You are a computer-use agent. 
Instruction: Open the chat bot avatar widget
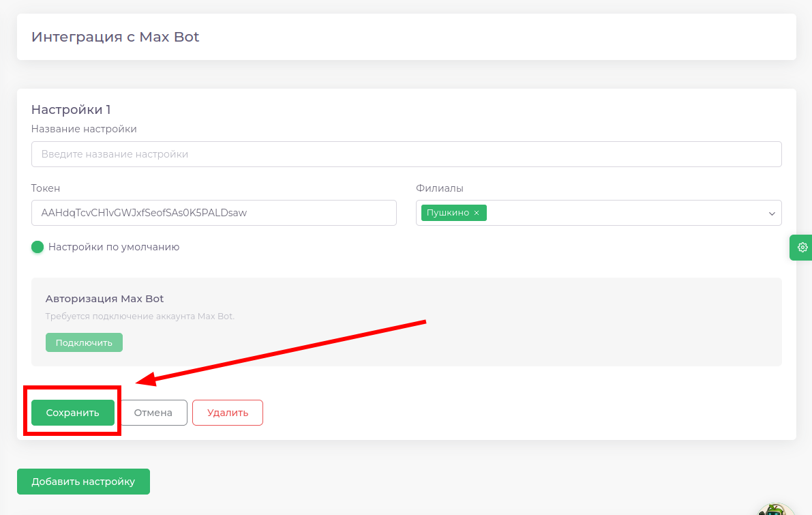(776, 510)
